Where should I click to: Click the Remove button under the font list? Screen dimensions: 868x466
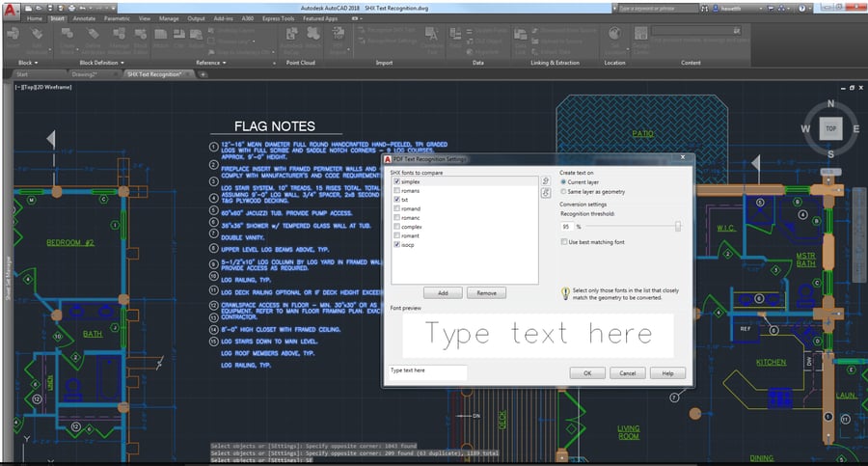487,293
